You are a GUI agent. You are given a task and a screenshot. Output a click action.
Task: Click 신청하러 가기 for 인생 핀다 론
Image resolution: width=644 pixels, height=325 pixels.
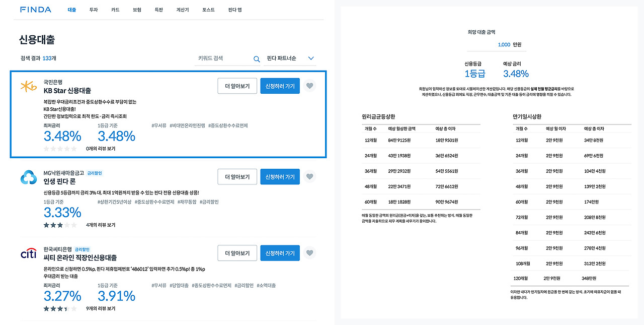280,177
